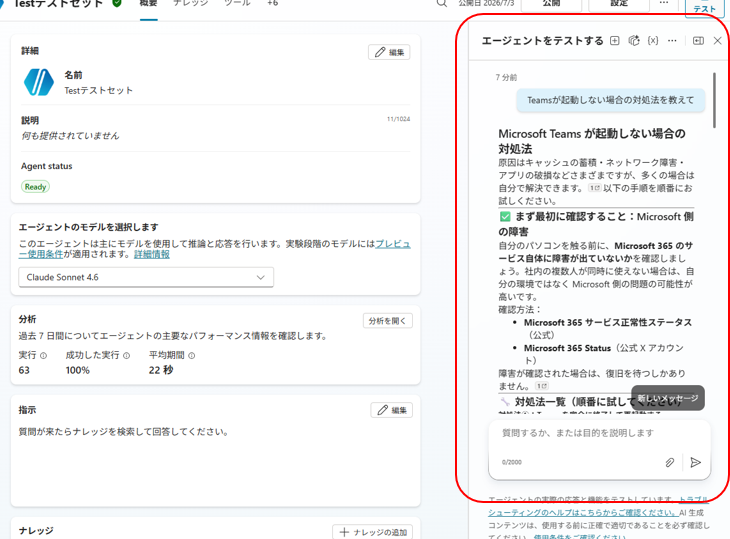Image resolution: width=730 pixels, height=539 pixels.
Task: Click the ナレッジの追加 button
Action: pyautogui.click(x=374, y=532)
